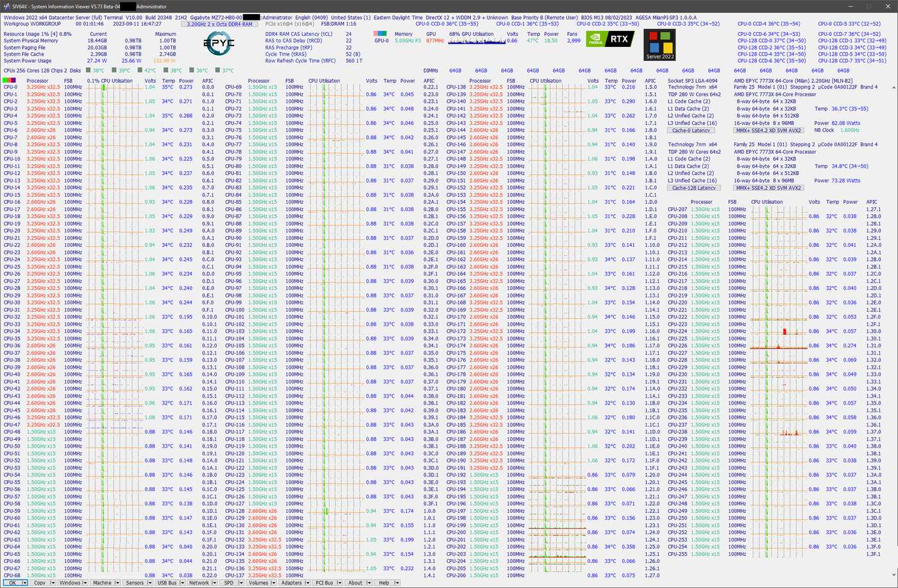This screenshot has height=588, width=898.
Task: Click DDR4 RAM CAS Latency (tCL) text
Action: tap(299, 33)
